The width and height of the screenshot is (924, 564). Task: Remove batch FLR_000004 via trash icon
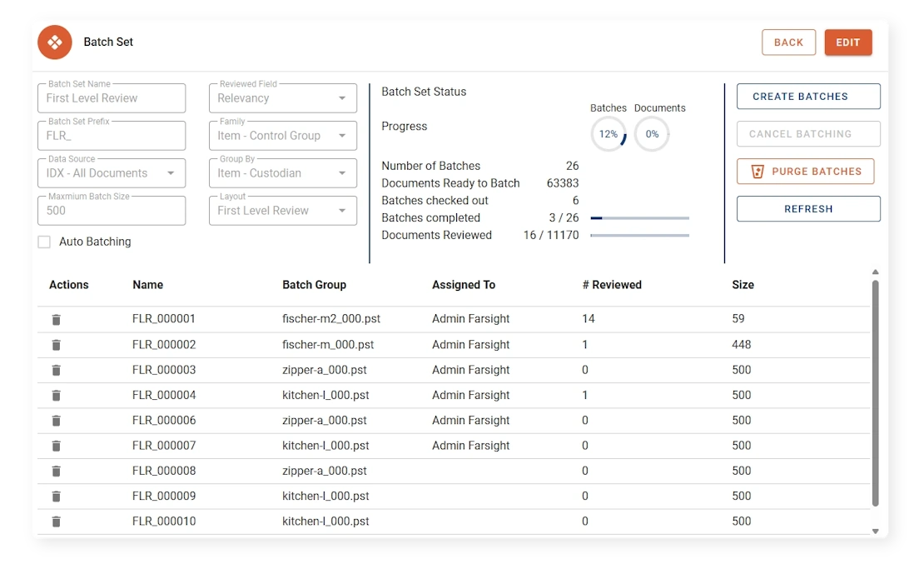pyautogui.click(x=56, y=395)
